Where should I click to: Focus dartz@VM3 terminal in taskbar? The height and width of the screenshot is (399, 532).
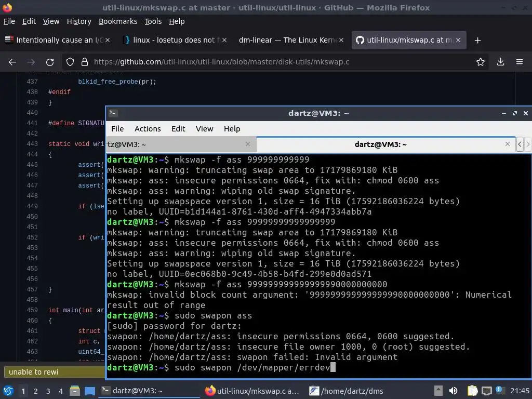click(x=149, y=391)
